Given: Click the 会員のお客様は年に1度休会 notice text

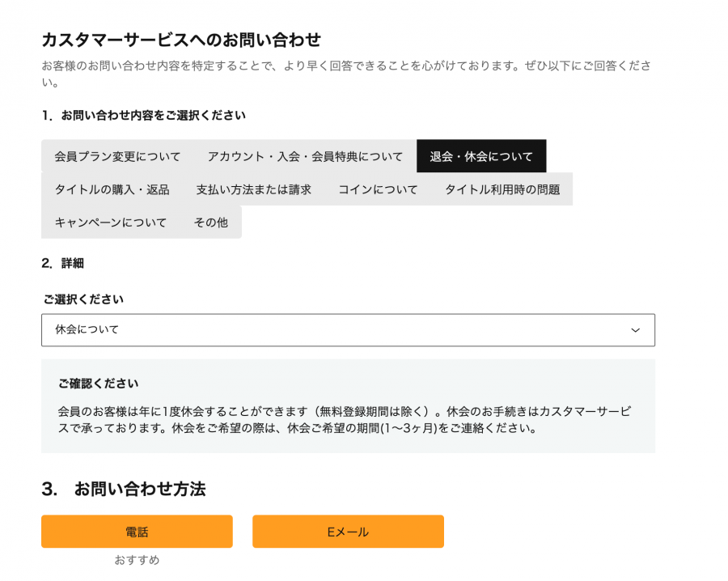Looking at the screenshot, I should (x=345, y=419).
